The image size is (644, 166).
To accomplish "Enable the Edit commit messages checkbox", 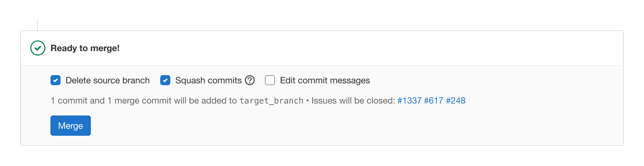I will tap(270, 80).
